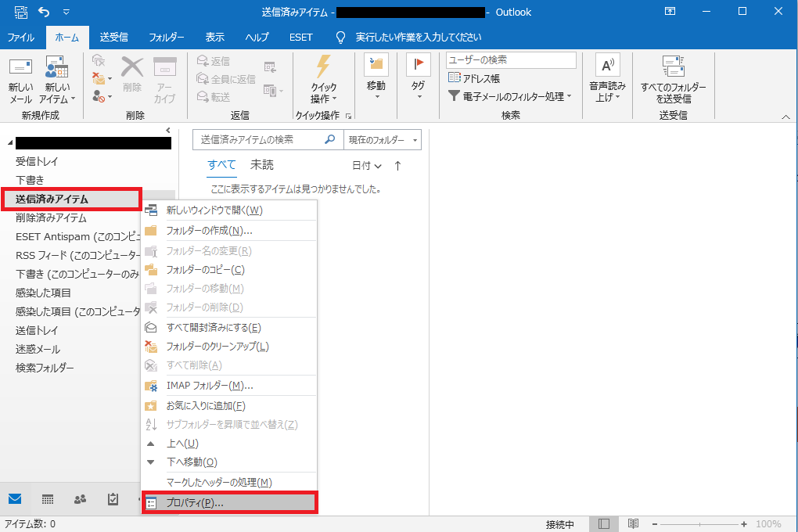Viewport: 798px width, 532px height.
Task: Click the Ignore conversation icon
Action: pos(99,60)
